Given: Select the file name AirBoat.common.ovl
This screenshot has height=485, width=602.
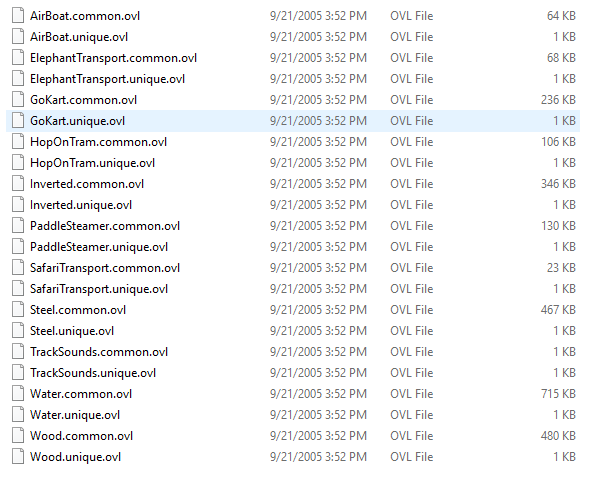Looking at the screenshot, I should click(x=85, y=16).
